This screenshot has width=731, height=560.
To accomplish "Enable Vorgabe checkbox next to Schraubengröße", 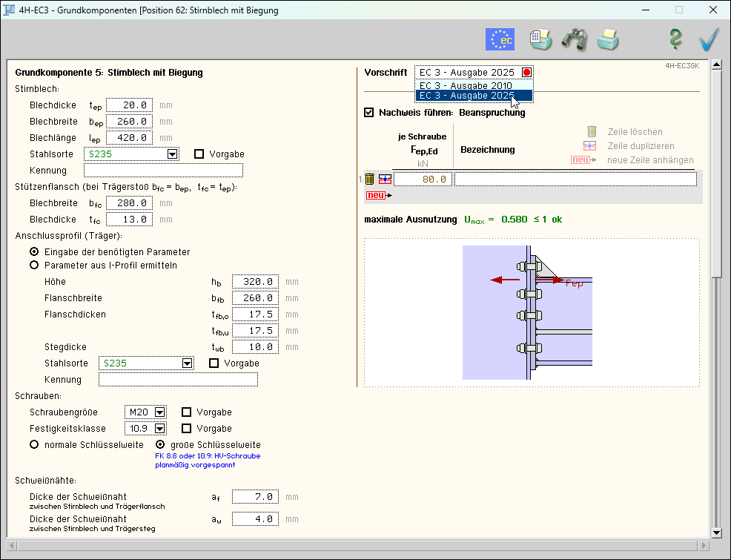I will (187, 412).
